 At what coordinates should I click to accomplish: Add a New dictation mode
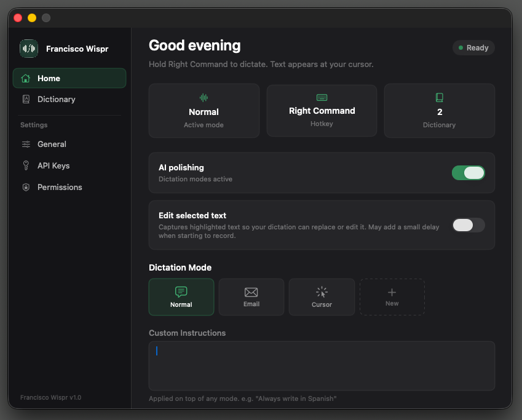click(392, 297)
